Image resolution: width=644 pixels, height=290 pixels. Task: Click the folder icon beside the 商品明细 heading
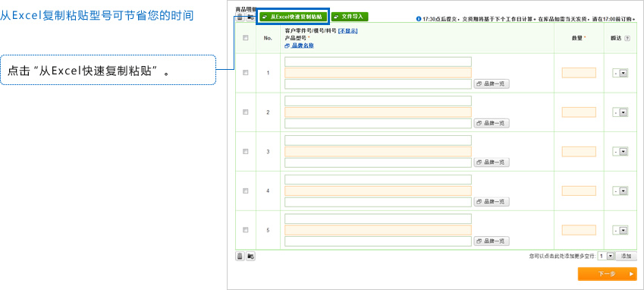[250, 17]
